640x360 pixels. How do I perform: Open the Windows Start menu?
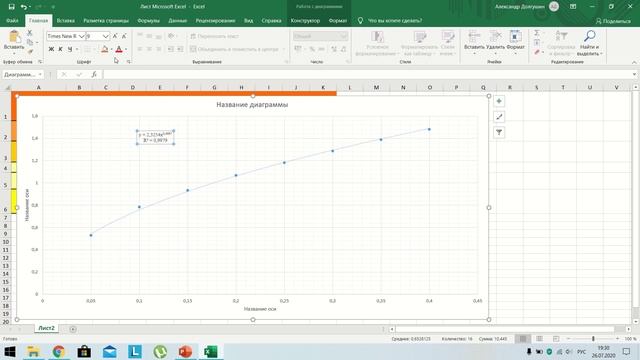coord(10,351)
